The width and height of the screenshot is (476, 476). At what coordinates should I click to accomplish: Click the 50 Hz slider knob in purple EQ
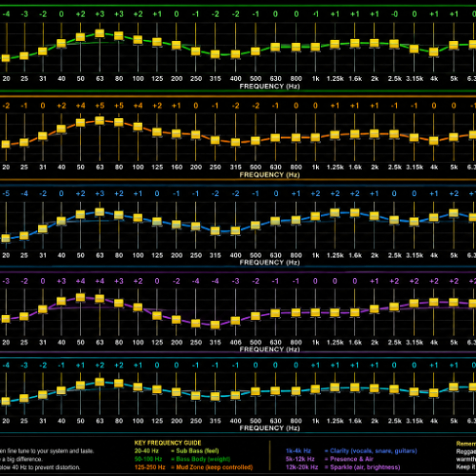(x=80, y=297)
